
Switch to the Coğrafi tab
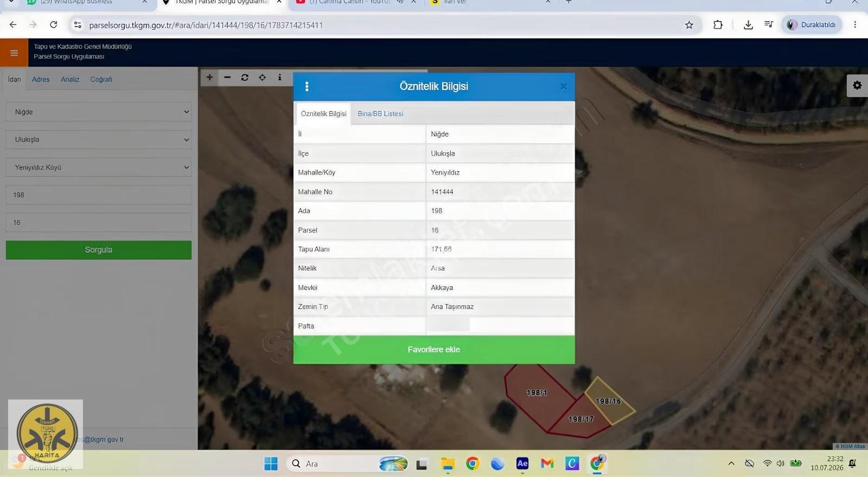point(101,79)
